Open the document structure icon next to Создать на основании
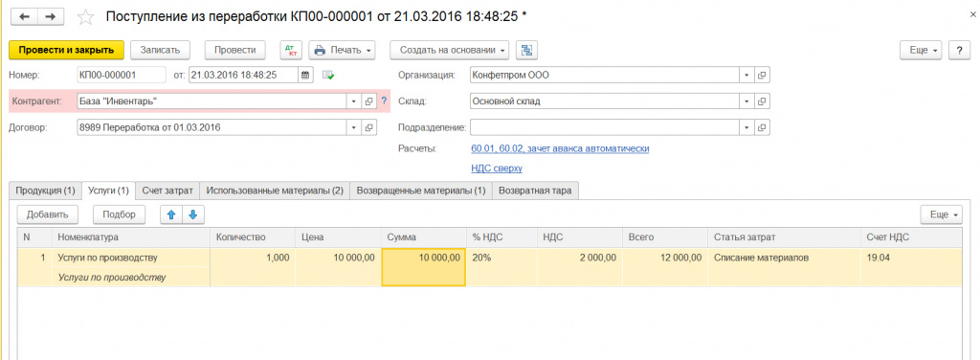 pos(527,50)
